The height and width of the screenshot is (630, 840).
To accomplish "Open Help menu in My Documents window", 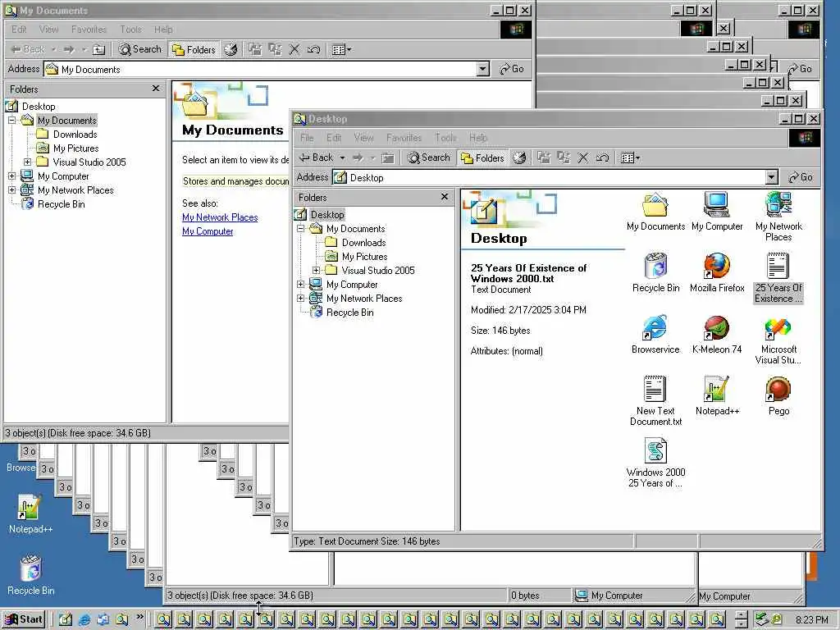I will (x=163, y=30).
